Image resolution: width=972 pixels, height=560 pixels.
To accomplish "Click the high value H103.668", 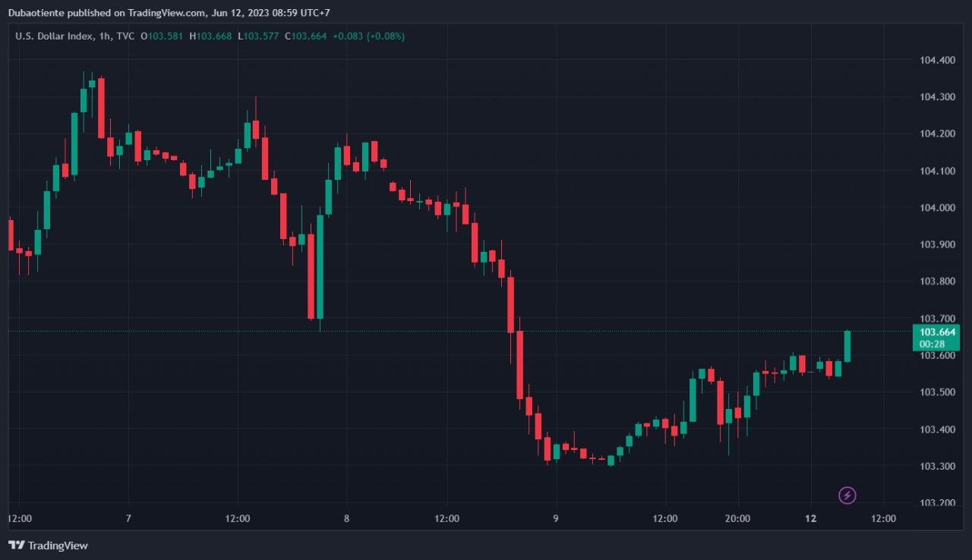I will [x=210, y=36].
